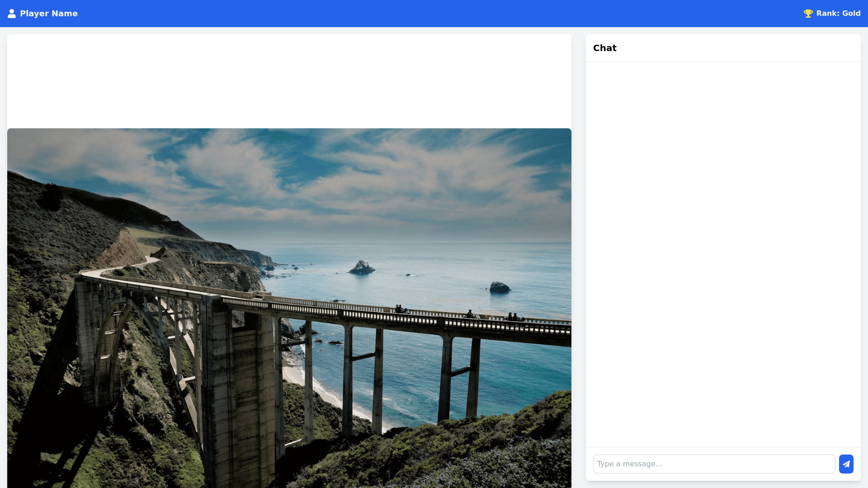Click the empty chat messages area
Screen dimensions: 868x488
pyautogui.click(x=723, y=253)
